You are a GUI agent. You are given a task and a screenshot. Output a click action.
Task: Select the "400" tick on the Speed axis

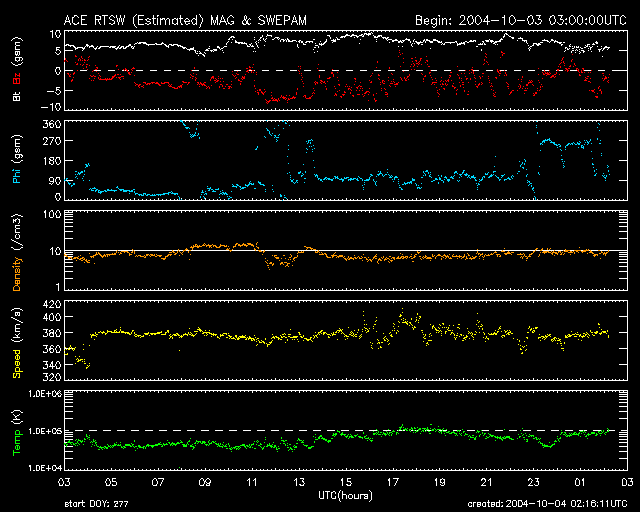52,317
